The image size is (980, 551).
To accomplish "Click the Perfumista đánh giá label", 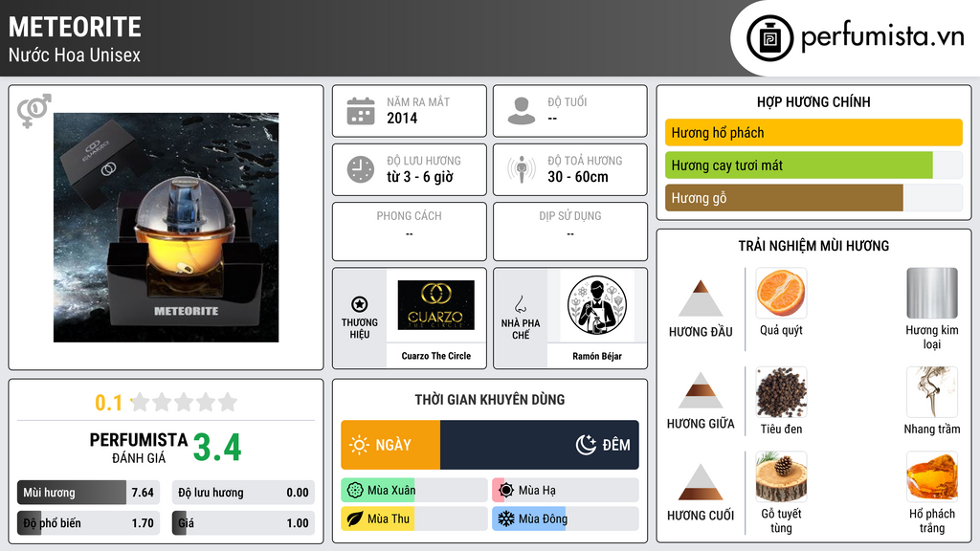I will [138, 448].
